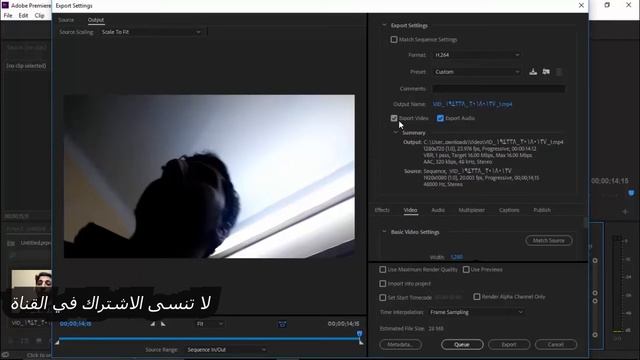The width and height of the screenshot is (640, 360).
Task: Open the Multiplexer tab
Action: pyautogui.click(x=471, y=210)
